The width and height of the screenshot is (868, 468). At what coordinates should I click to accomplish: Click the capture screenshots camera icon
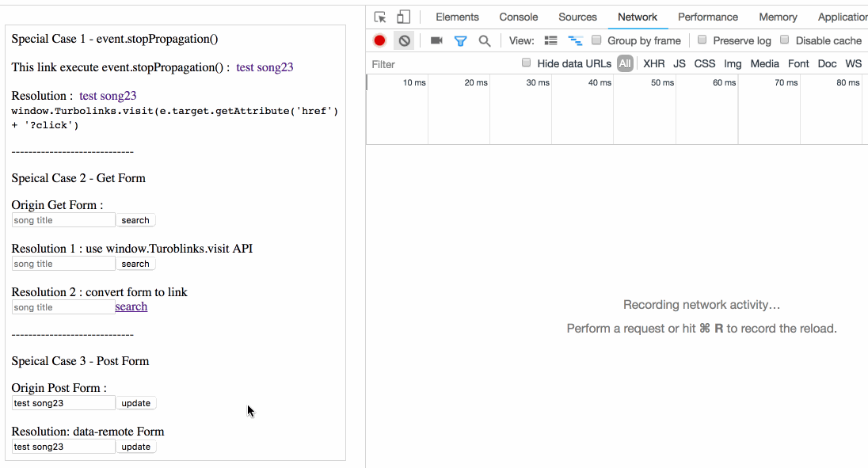click(436, 40)
